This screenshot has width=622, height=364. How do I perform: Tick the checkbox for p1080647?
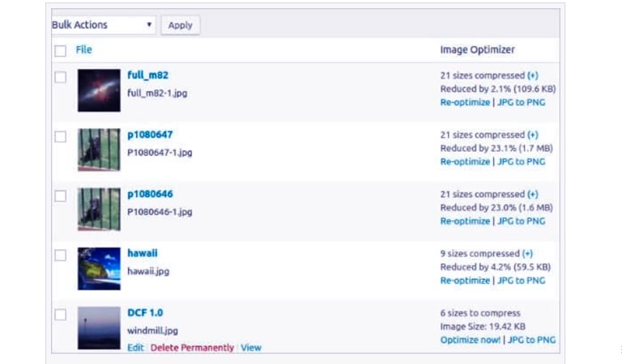[60, 136]
